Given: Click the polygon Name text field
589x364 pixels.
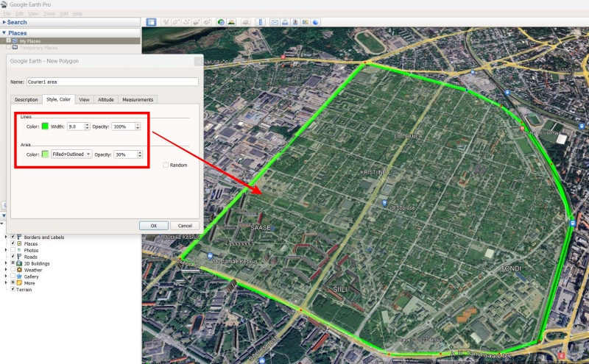Looking at the screenshot, I should click(112, 82).
